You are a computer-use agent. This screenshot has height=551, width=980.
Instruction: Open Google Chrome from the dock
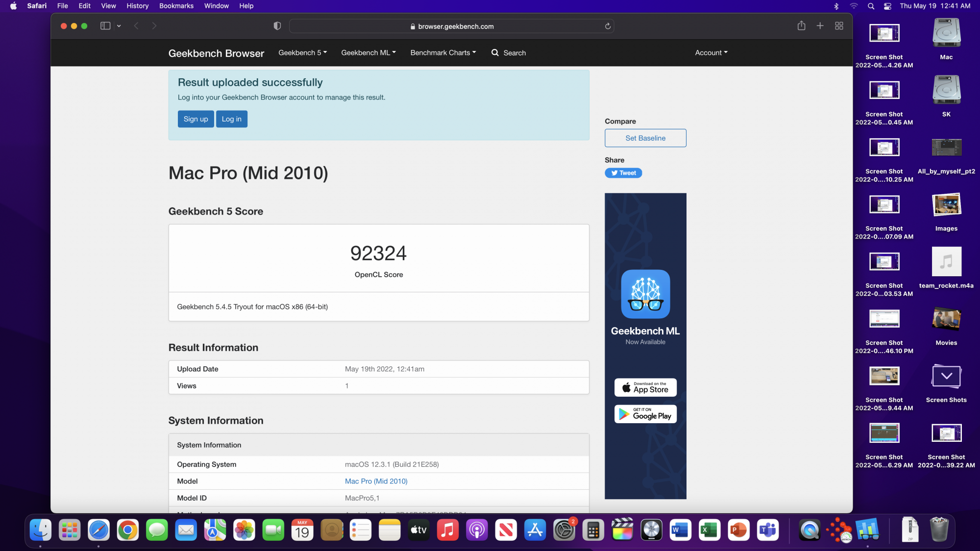[x=128, y=530]
